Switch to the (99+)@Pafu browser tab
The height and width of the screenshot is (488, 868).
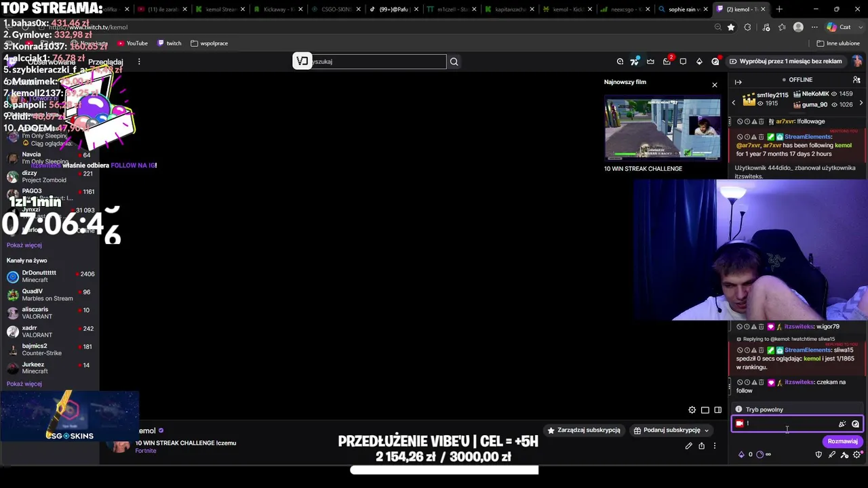click(x=393, y=9)
